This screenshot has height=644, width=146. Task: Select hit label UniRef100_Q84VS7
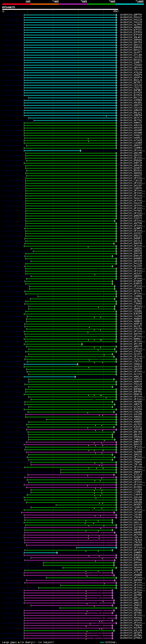[131, 146]
